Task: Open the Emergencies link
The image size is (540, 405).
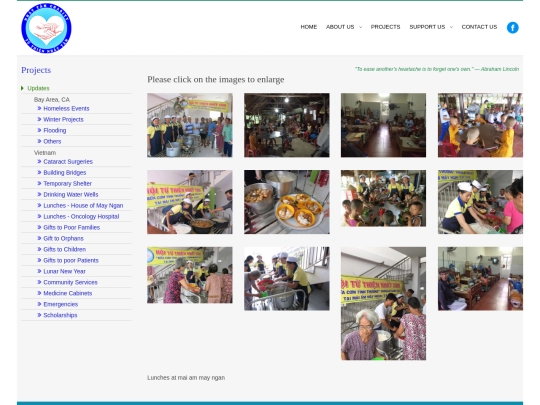Action: pyautogui.click(x=61, y=305)
